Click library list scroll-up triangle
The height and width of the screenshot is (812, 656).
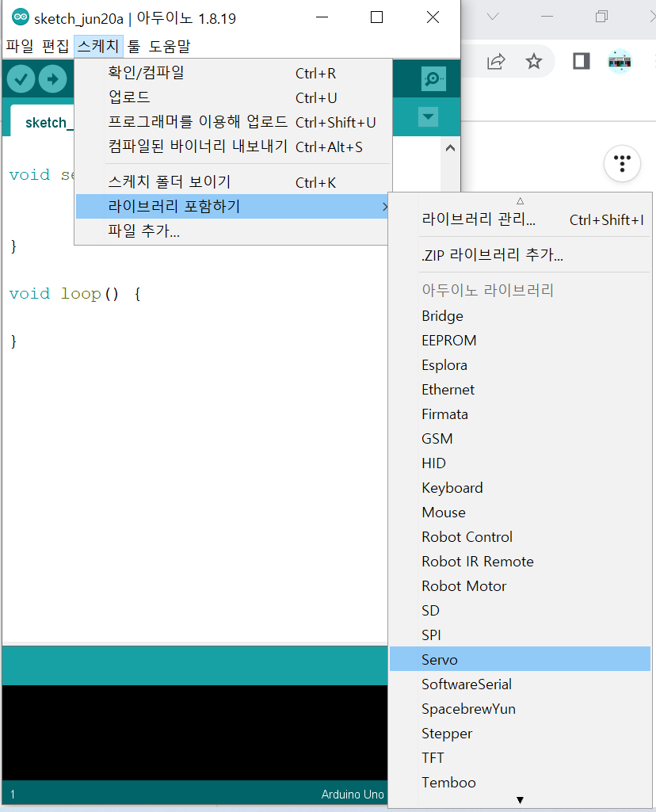(521, 201)
